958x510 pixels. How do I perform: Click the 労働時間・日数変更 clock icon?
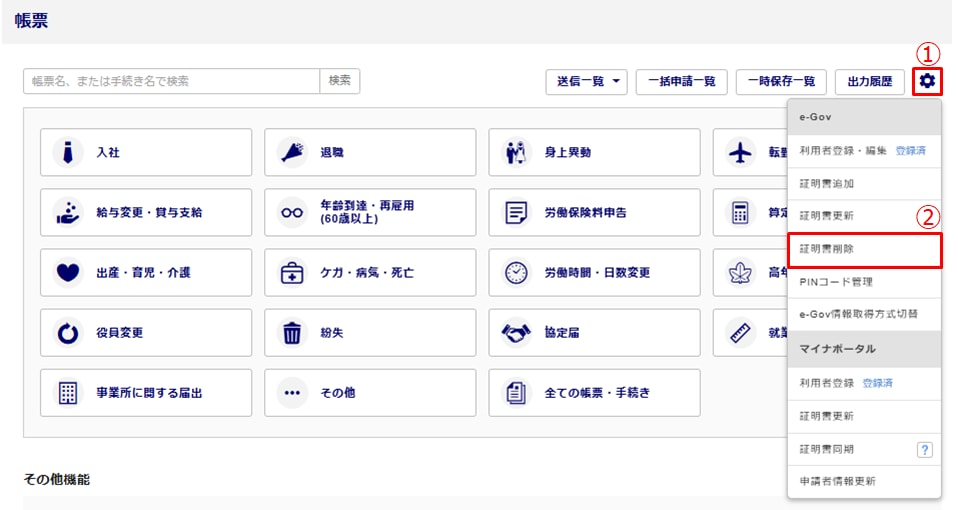[516, 273]
